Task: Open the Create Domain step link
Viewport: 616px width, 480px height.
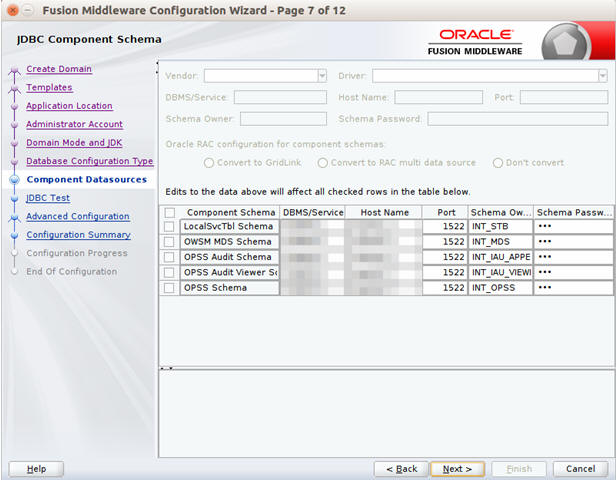Action: coord(59,69)
